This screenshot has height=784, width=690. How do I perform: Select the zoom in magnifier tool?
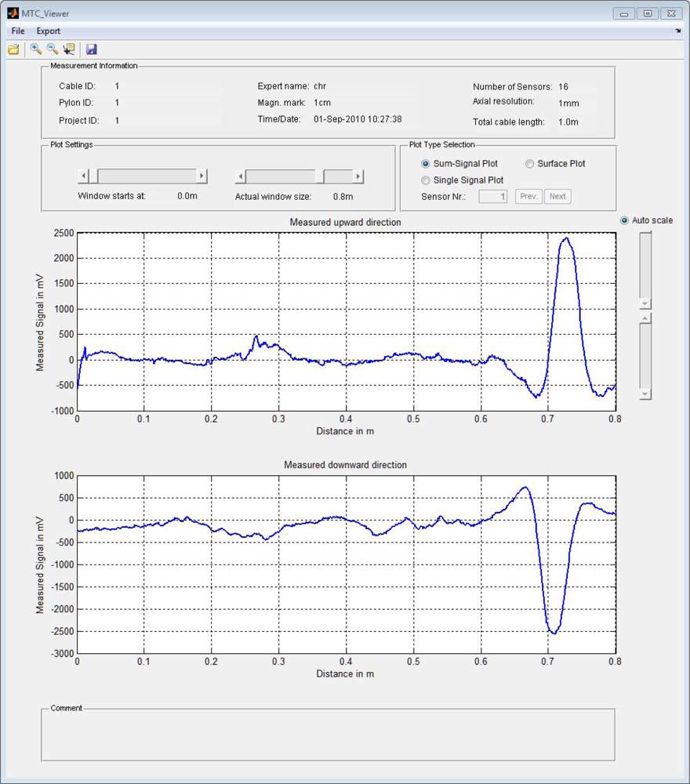click(36, 49)
